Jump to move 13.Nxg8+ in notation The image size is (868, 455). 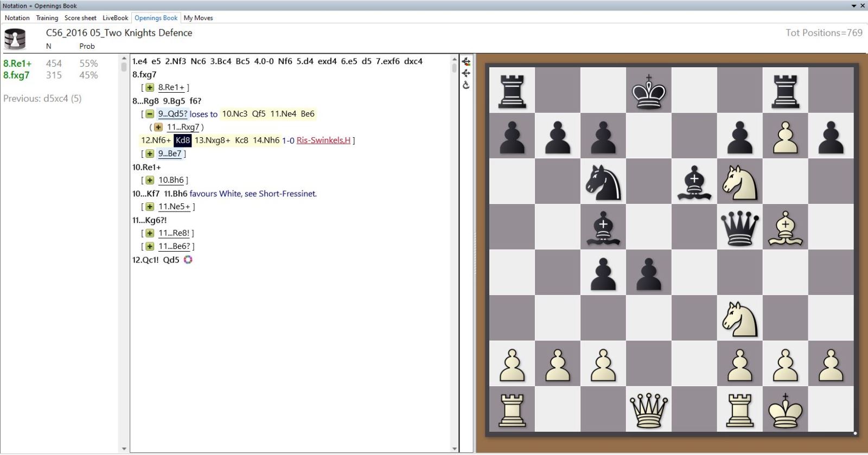(x=212, y=140)
